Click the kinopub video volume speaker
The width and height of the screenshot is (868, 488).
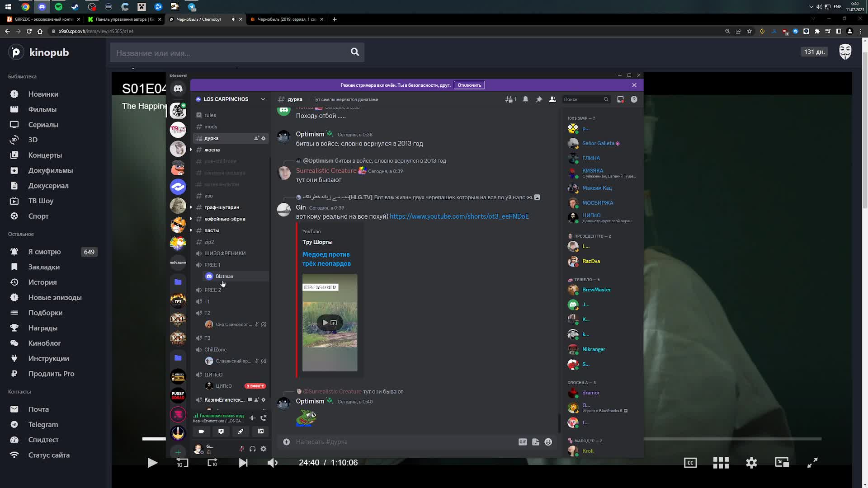[273, 463]
